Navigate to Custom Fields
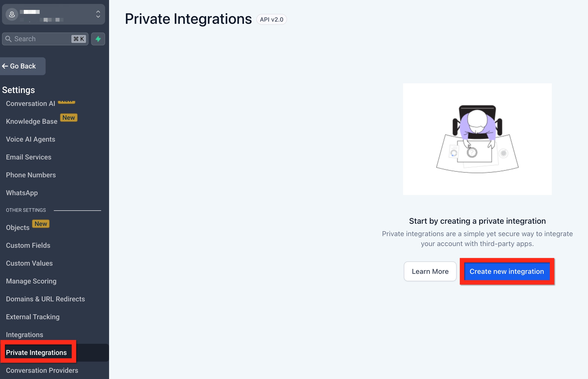This screenshot has height=379, width=588. [28, 246]
